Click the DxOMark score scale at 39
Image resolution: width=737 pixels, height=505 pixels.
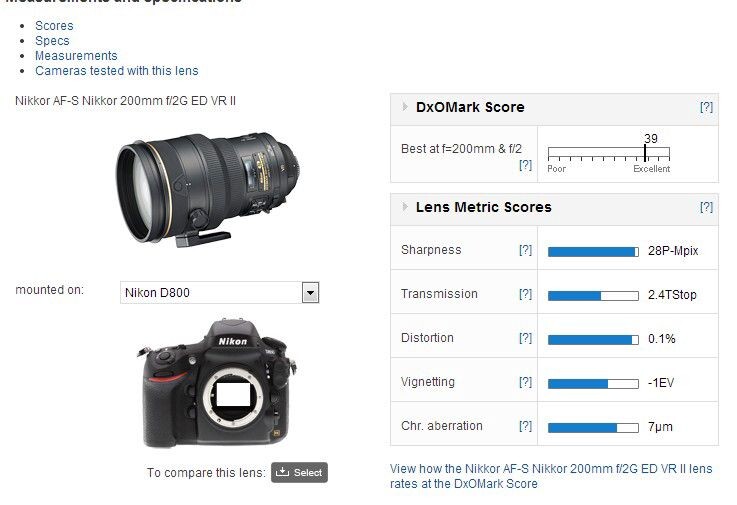[645, 152]
